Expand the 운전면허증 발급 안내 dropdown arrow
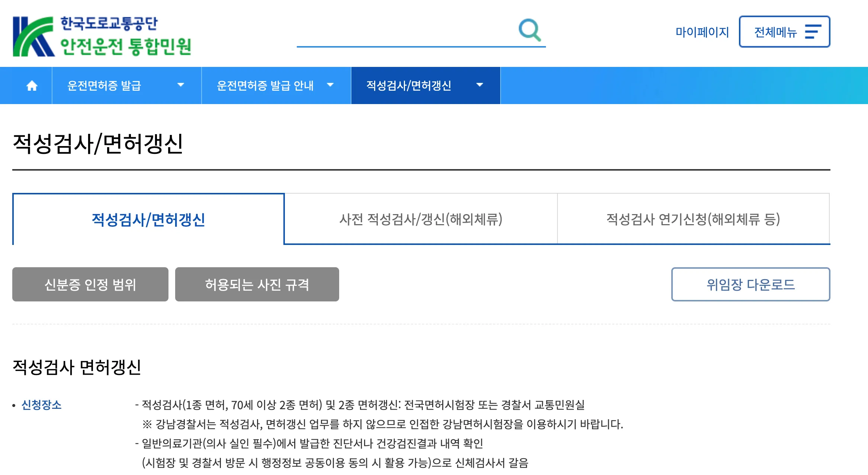Image resolution: width=868 pixels, height=475 pixels. pos(330,85)
